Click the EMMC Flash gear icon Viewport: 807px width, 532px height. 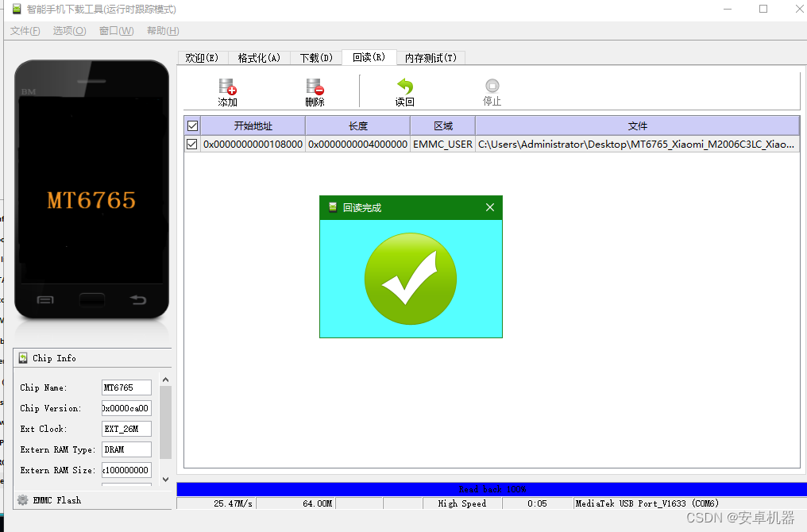point(23,499)
